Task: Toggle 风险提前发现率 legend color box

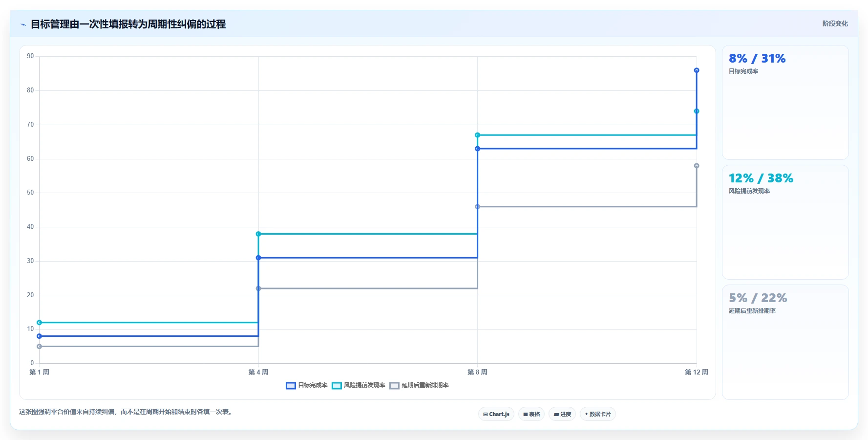Action: coord(337,386)
